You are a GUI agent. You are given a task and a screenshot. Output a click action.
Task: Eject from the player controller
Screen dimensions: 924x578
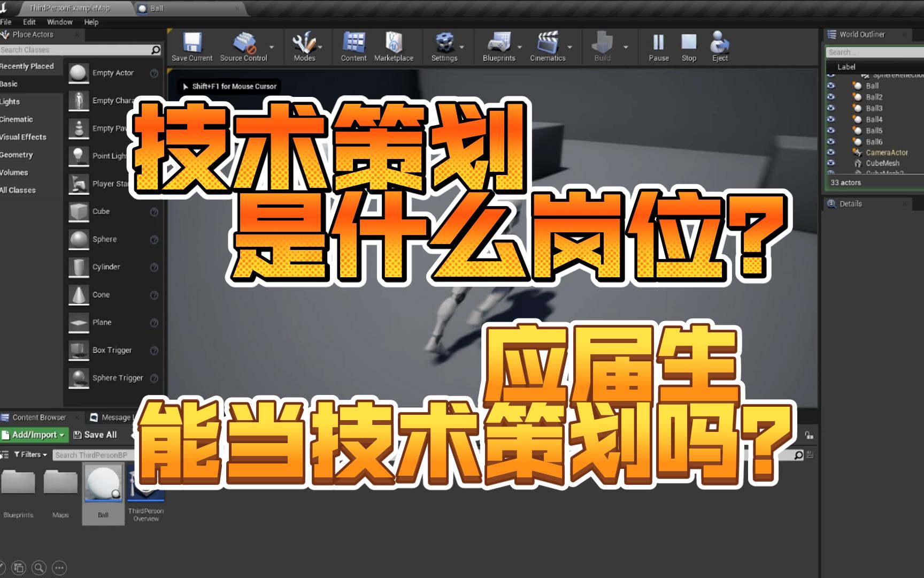click(720, 42)
